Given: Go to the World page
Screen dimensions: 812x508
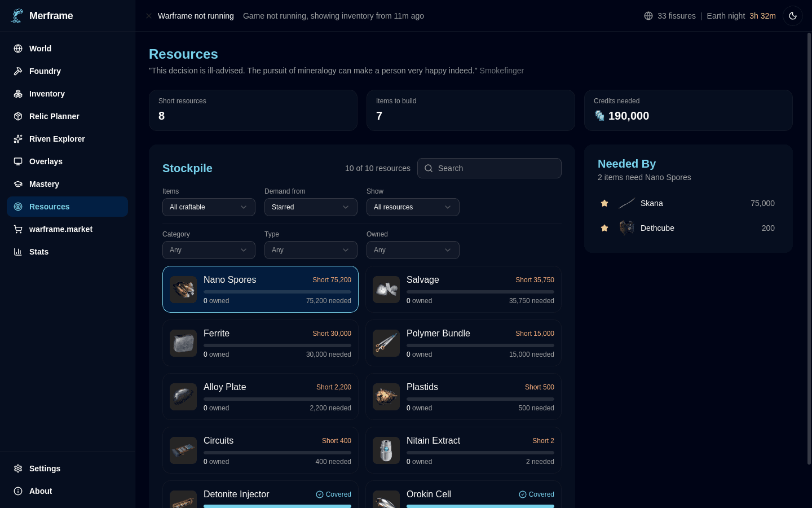Looking at the screenshot, I should click(67, 49).
